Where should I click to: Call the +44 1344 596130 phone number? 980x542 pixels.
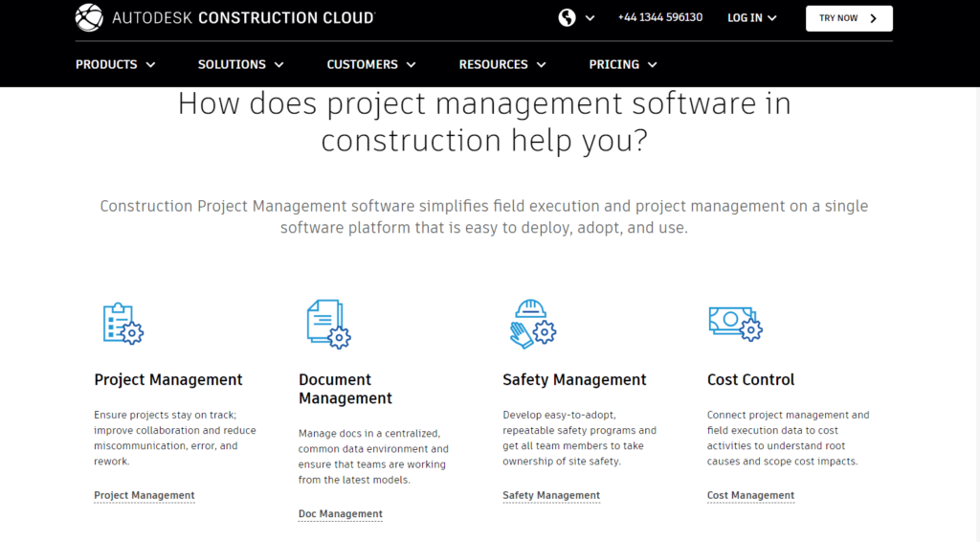coord(660,18)
